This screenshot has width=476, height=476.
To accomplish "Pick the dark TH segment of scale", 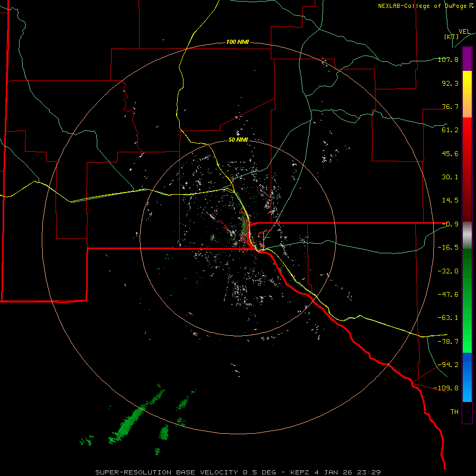I will pos(467,413).
